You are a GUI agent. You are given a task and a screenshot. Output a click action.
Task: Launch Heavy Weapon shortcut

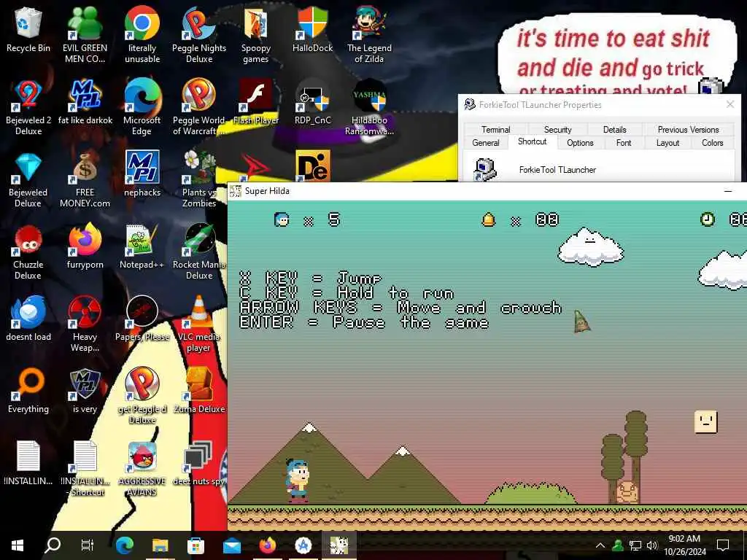pyautogui.click(x=85, y=324)
